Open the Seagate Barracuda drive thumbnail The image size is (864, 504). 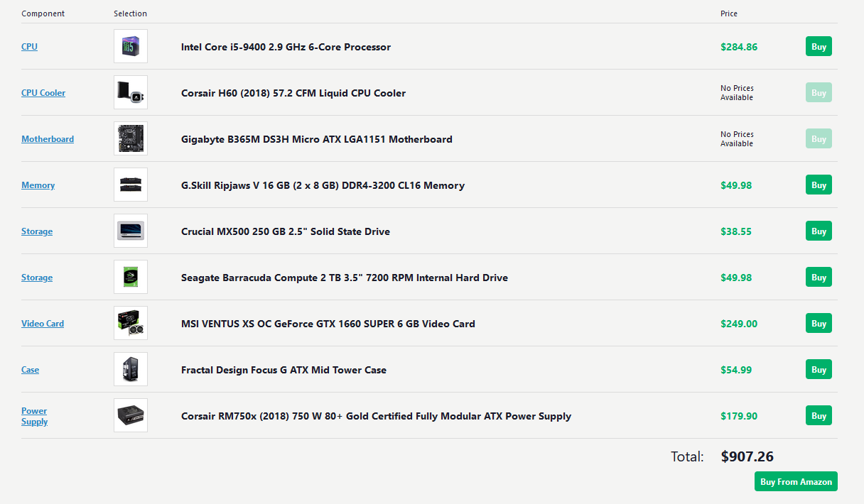pyautogui.click(x=131, y=278)
